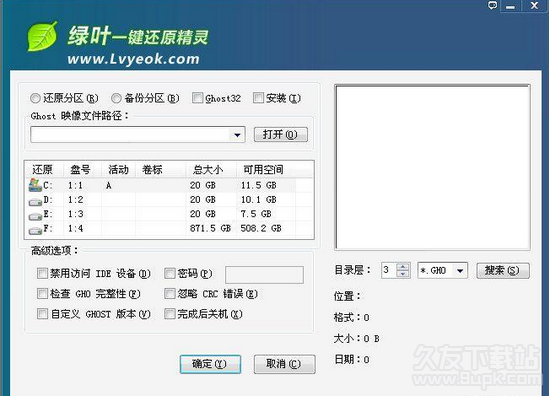The image size is (549, 396).
Task: Select the partition cell 1:1
Action: [x=75, y=186]
